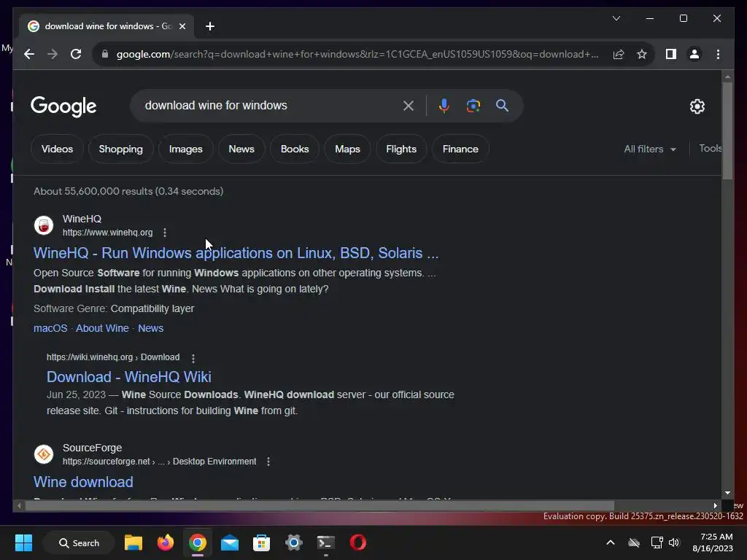Follow the macOS sitelink
The image size is (747, 560).
[50, 328]
